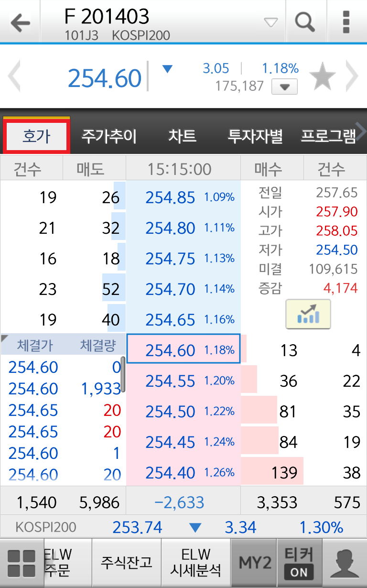Tap the back arrow icon
367x588 pixels.
click(x=20, y=22)
